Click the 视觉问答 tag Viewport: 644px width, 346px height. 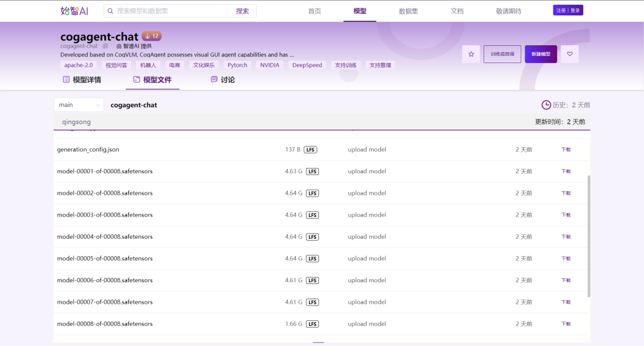coord(116,65)
